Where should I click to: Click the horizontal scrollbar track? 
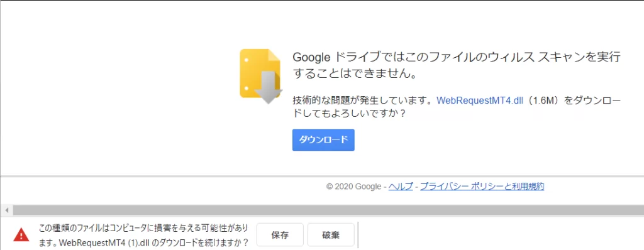(328, 210)
